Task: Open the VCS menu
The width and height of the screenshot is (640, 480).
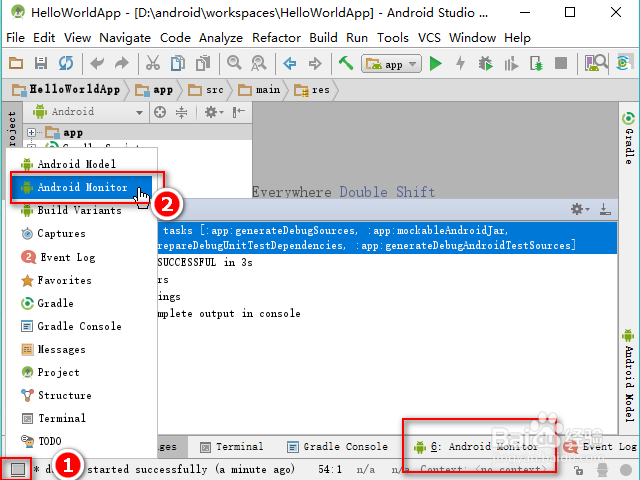Action: [429, 38]
